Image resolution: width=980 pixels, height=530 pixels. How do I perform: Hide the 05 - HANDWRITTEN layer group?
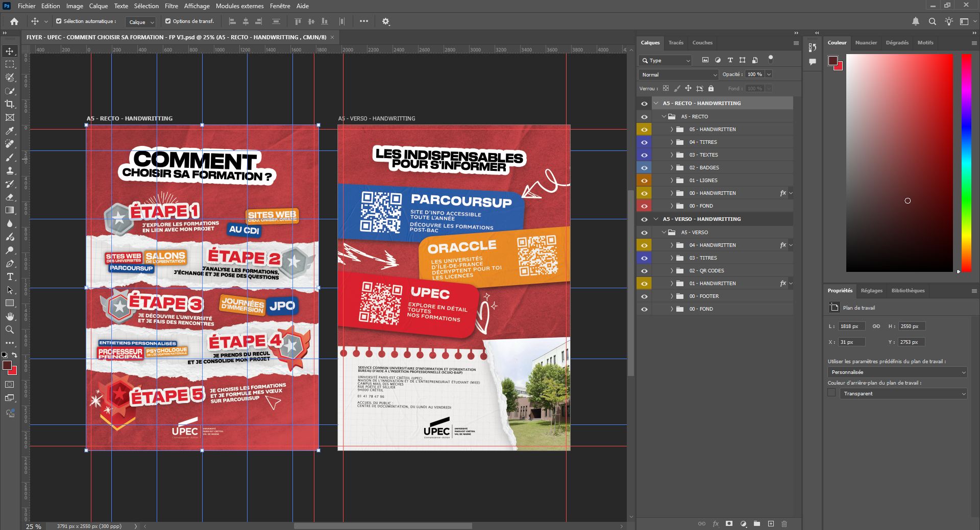coord(644,130)
